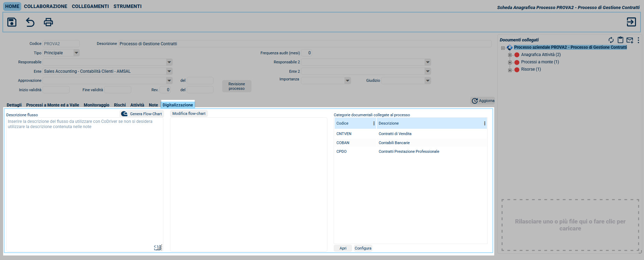The image size is (644, 260).
Task: Expand the Risorse tree node
Action: point(510,70)
